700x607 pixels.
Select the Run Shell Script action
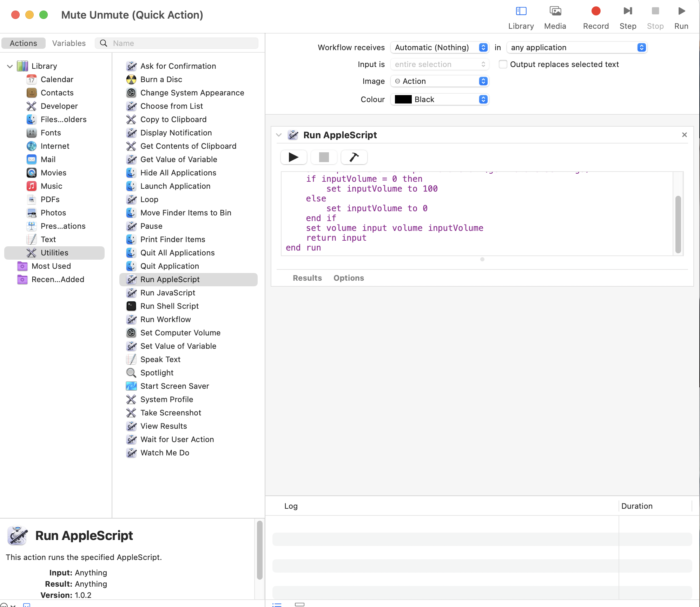(x=169, y=306)
